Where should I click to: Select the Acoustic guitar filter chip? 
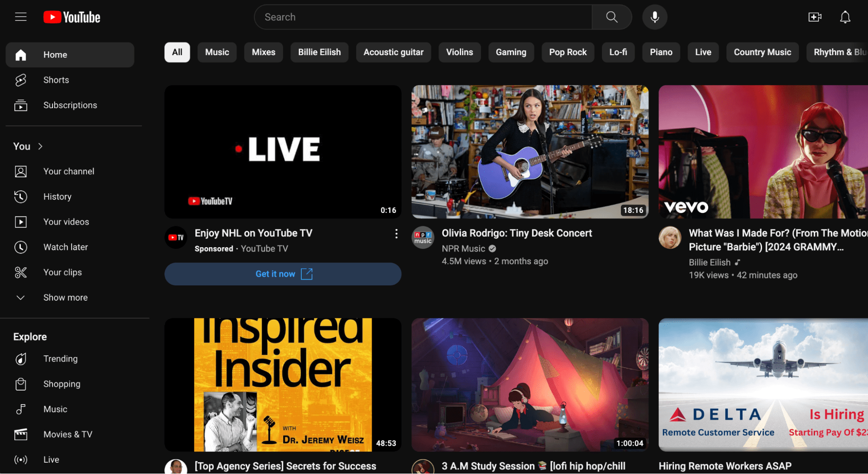point(393,52)
